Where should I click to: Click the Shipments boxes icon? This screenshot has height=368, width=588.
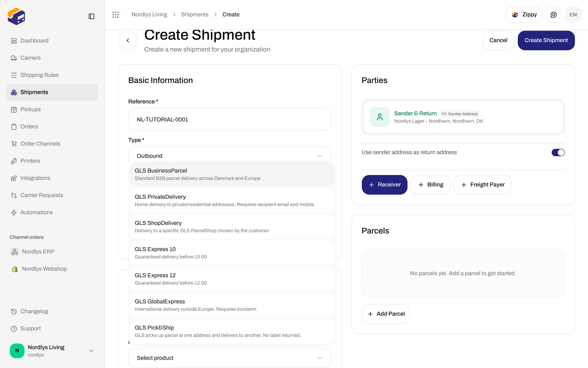coord(14,92)
